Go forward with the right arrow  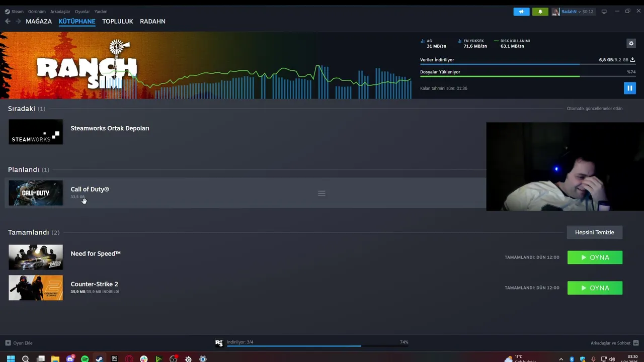point(19,21)
